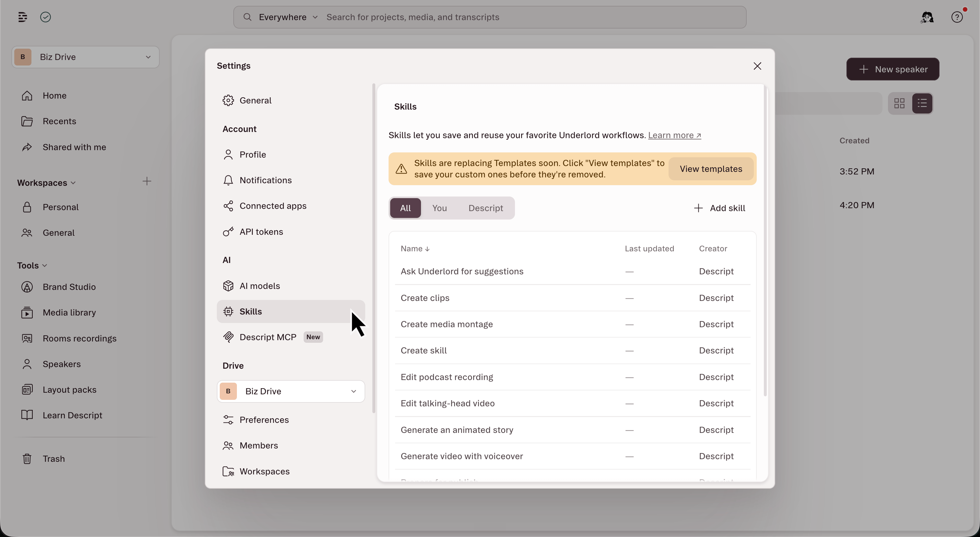Add a new workspace with plus icon
Image resolution: width=980 pixels, height=537 pixels.
point(147,181)
